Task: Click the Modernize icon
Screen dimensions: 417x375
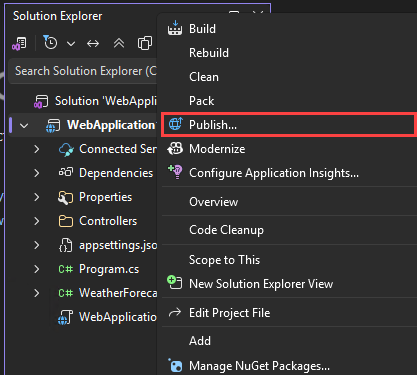Action: (175, 149)
